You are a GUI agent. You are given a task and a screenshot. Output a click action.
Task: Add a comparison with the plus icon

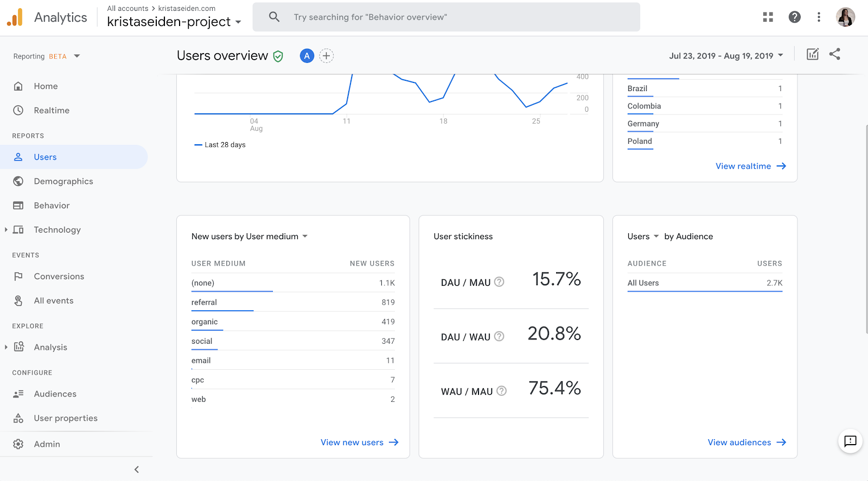pos(326,56)
